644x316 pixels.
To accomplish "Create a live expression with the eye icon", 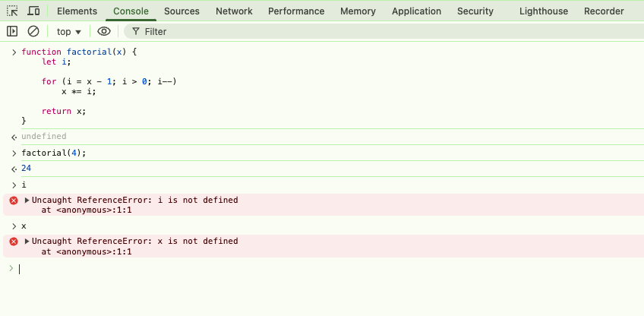I will (x=104, y=31).
